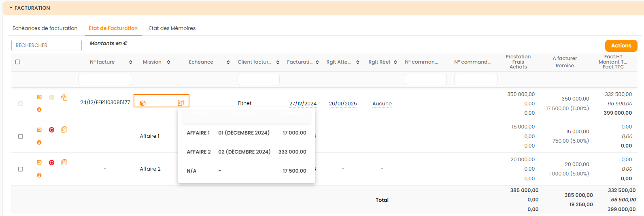Viewport: 644px width, 216px height.
Task: Collapse the FACTURATION section
Action: coord(11,8)
